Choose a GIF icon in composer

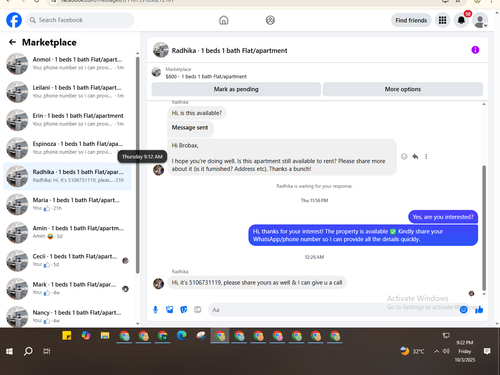coord(198,310)
